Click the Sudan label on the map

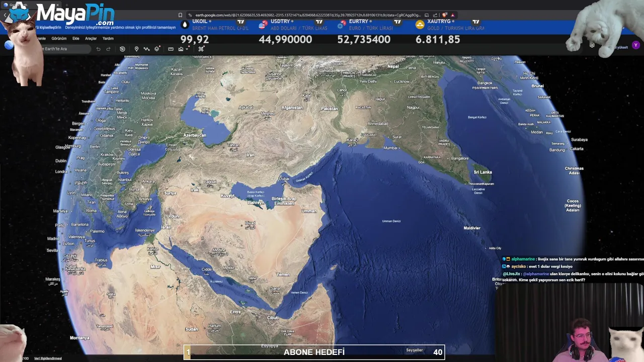(x=192, y=329)
